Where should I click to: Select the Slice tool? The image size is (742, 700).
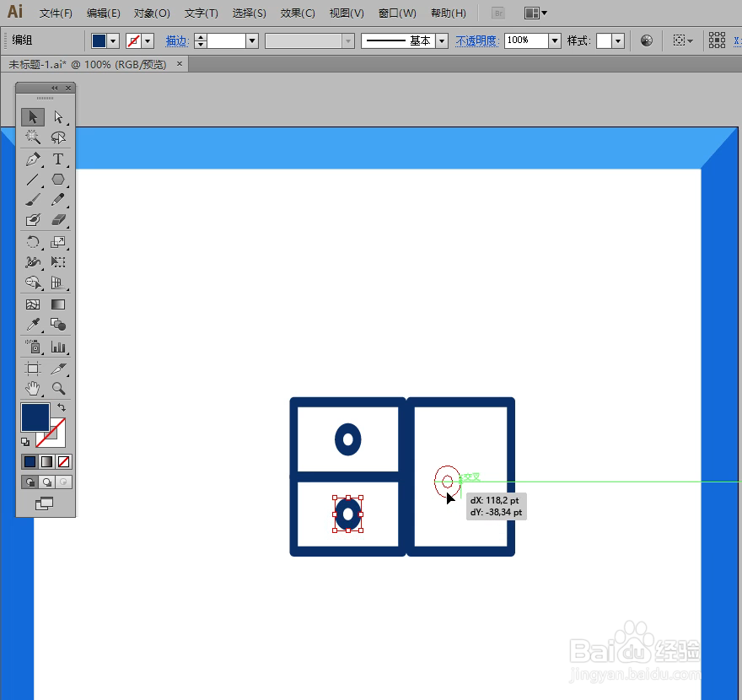click(58, 369)
